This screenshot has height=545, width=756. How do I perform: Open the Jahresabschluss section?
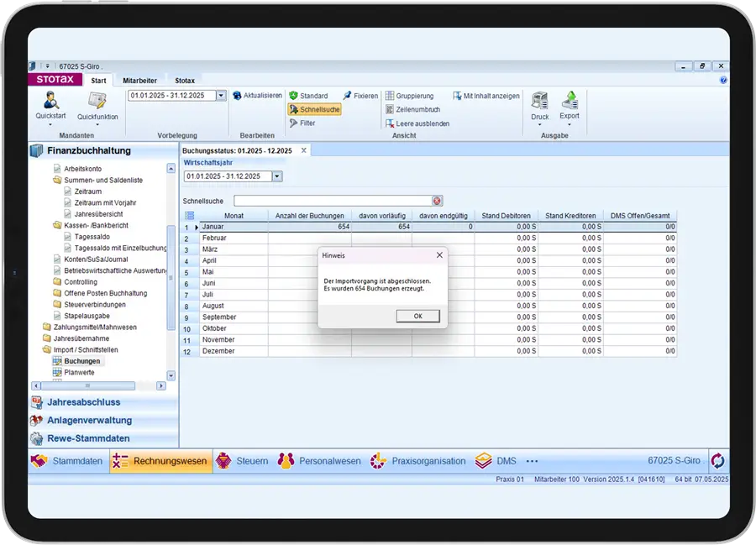83,402
